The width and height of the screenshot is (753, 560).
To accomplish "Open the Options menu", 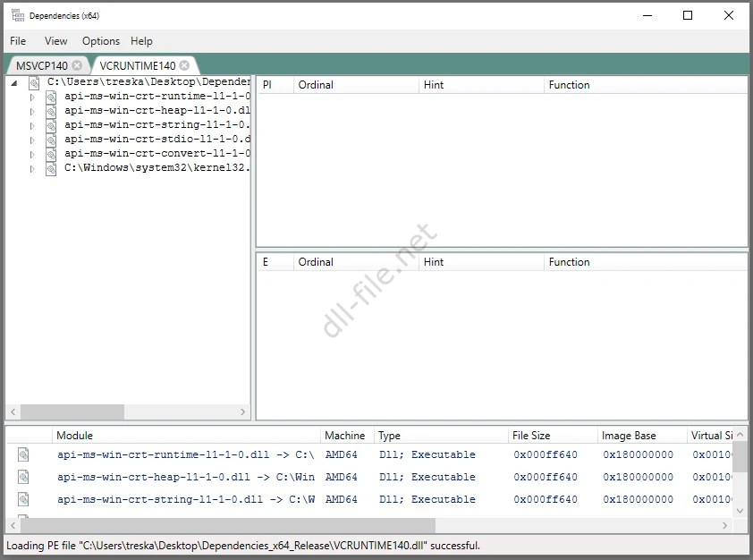I will 101,41.
